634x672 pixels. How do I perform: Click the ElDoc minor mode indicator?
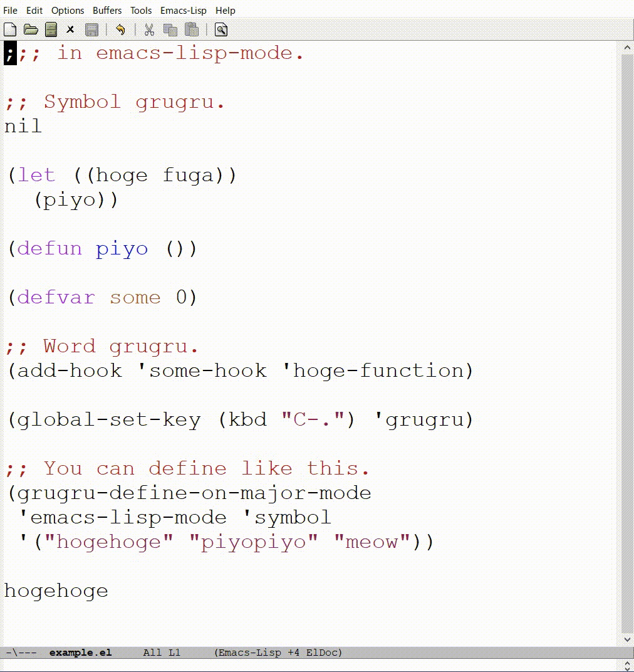322,653
